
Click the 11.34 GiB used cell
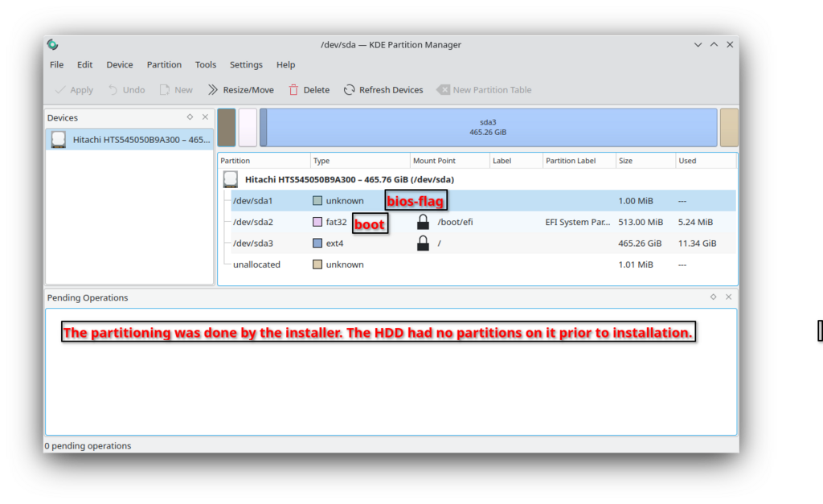697,243
